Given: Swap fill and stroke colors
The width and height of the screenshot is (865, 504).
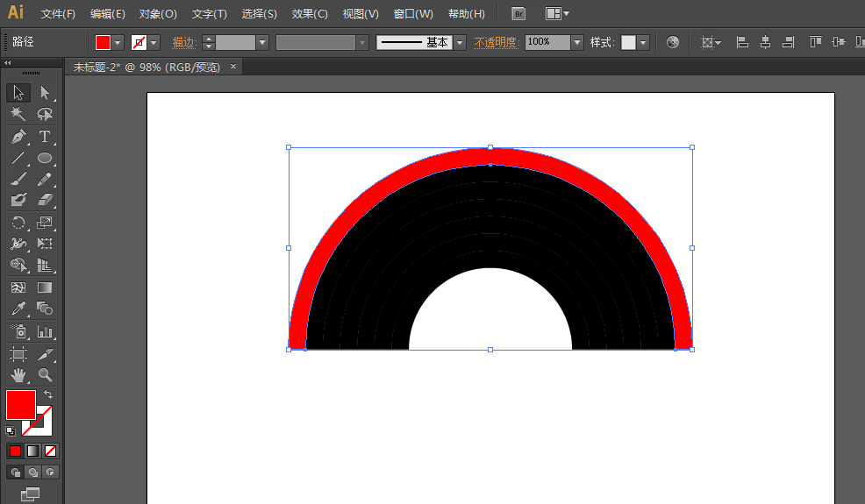Looking at the screenshot, I should 48,395.
